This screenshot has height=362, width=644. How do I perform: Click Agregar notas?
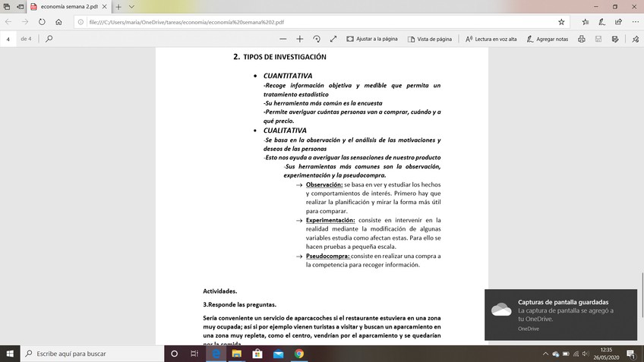(548, 39)
